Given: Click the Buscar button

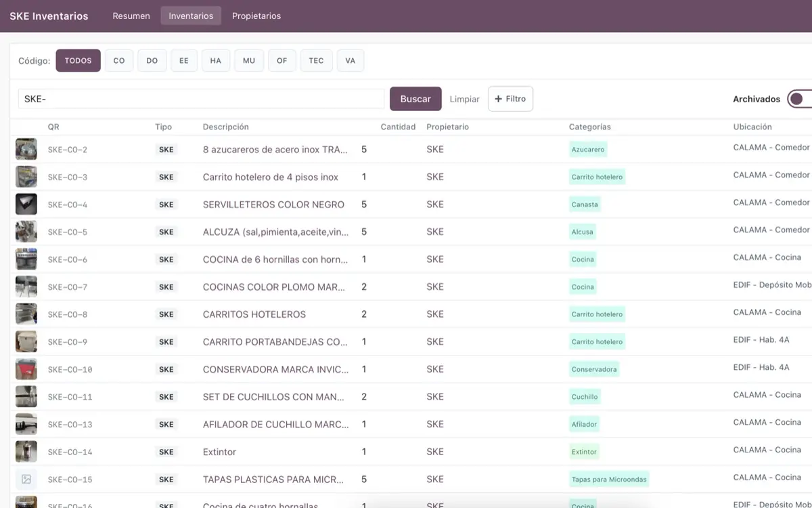Looking at the screenshot, I should 415,99.
